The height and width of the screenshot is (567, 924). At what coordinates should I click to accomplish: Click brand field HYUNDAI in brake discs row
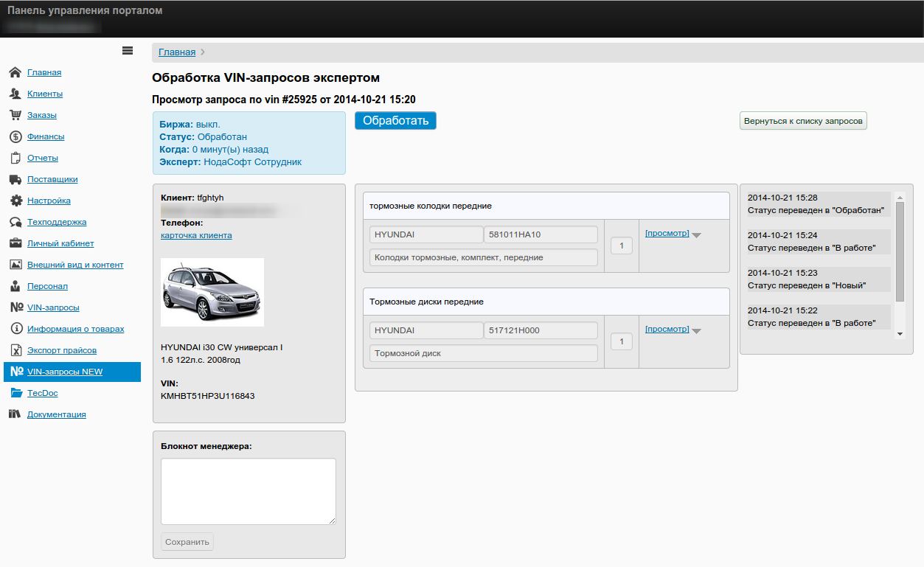point(426,330)
